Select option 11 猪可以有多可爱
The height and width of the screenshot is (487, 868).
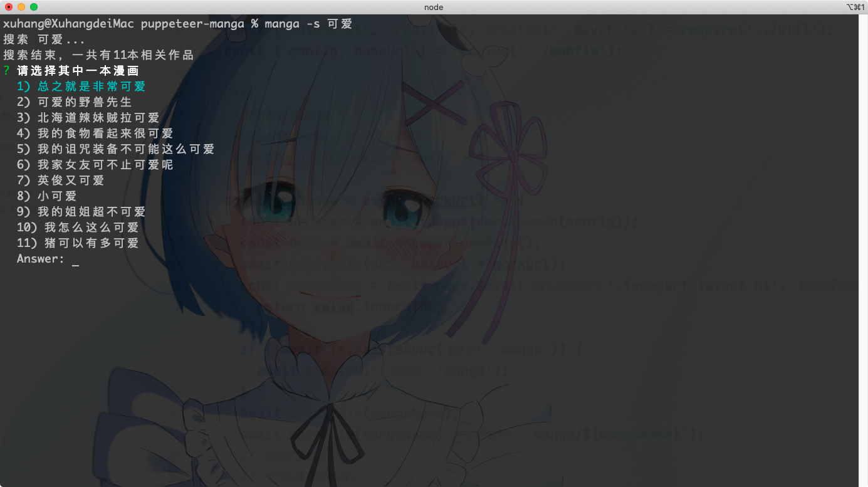78,243
